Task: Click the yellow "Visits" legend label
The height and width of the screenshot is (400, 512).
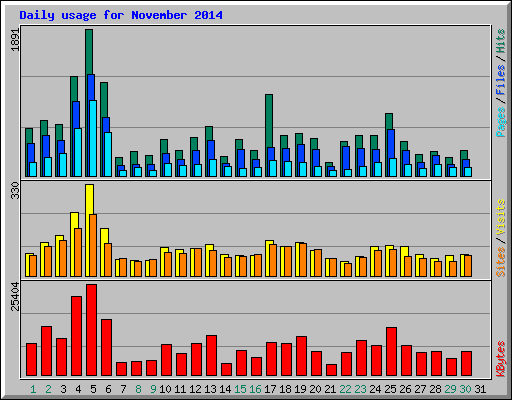Action: click(501, 217)
